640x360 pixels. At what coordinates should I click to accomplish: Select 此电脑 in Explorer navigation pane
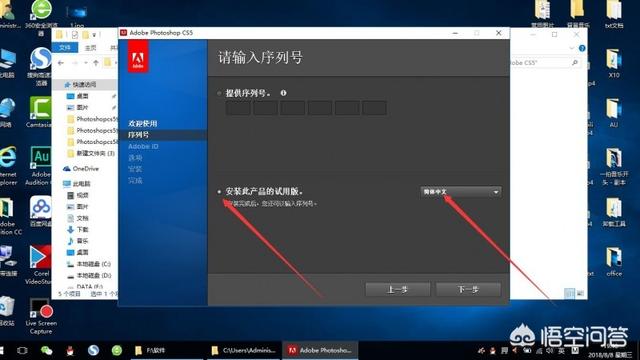click(x=77, y=184)
